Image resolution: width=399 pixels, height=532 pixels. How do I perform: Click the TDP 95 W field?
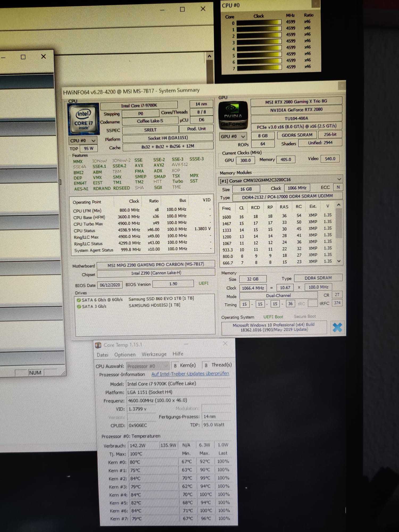coord(89,148)
